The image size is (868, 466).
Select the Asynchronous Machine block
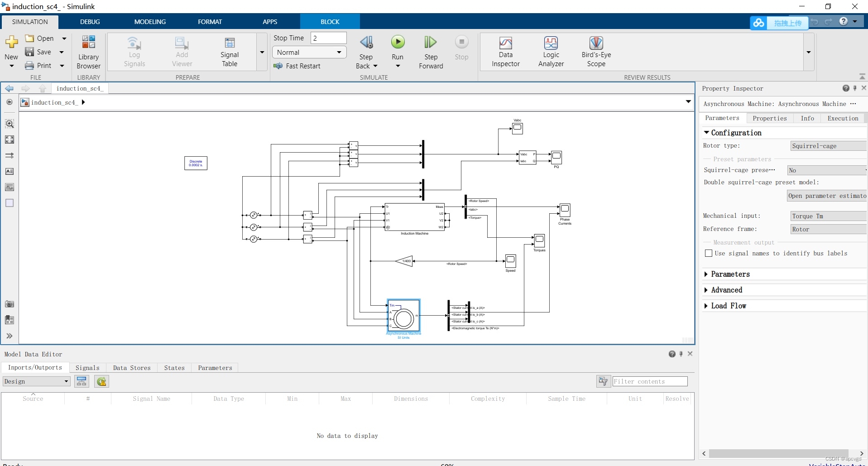click(x=403, y=315)
